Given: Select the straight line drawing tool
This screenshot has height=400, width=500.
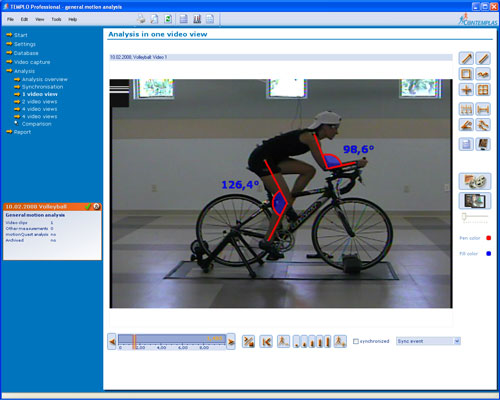Looking at the screenshot, I should pos(483,58).
